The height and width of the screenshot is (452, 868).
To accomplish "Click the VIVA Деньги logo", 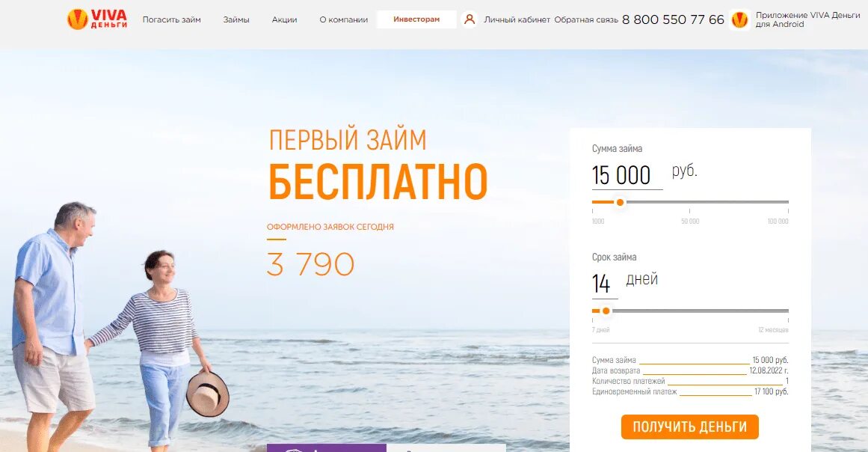I will 97,19.
